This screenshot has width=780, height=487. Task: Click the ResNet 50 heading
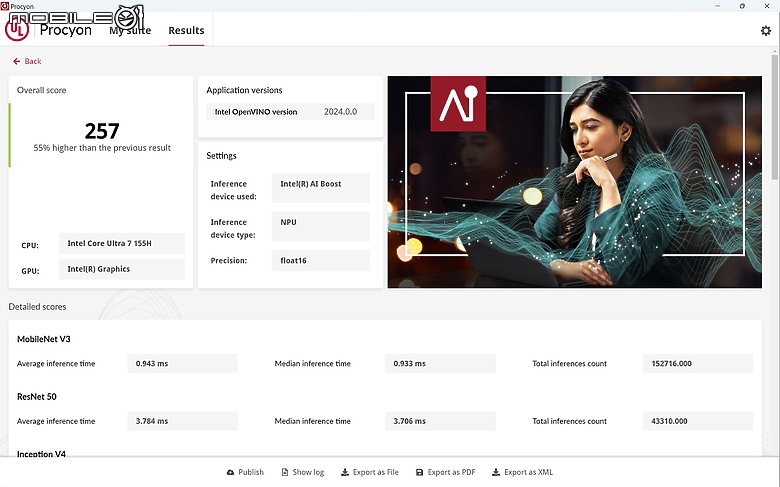tap(37, 396)
